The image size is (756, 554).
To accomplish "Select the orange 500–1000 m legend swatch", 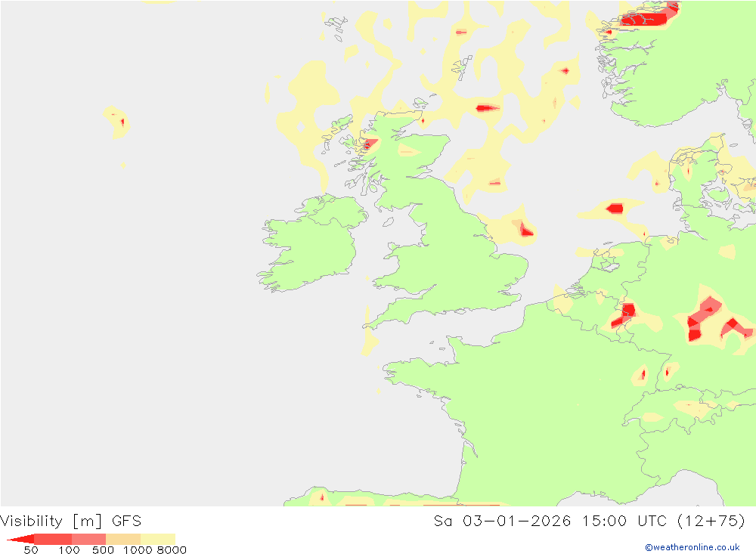I will pyautogui.click(x=123, y=539).
